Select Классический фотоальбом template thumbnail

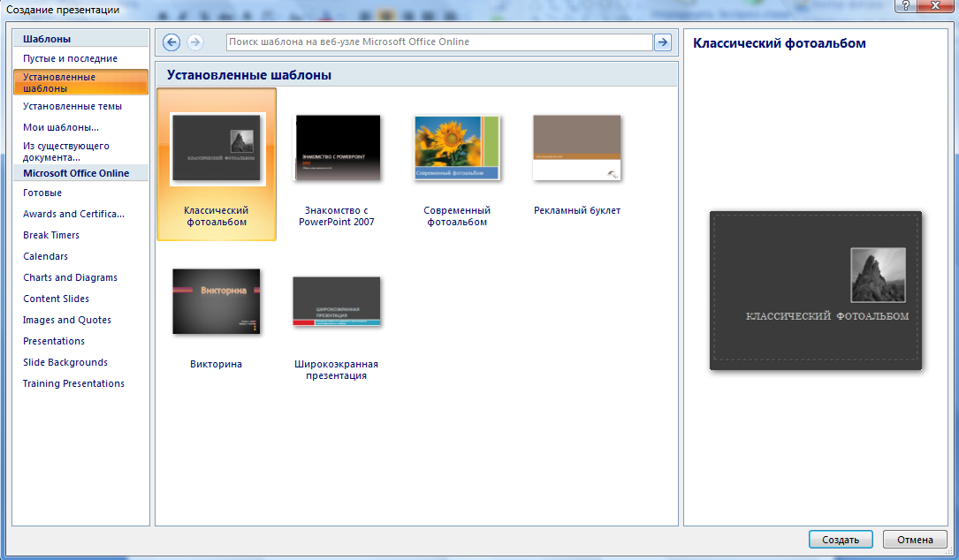click(217, 148)
